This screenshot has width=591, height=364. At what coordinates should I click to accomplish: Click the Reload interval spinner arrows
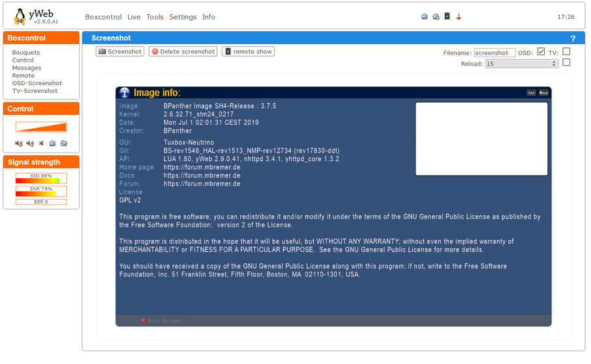click(554, 64)
